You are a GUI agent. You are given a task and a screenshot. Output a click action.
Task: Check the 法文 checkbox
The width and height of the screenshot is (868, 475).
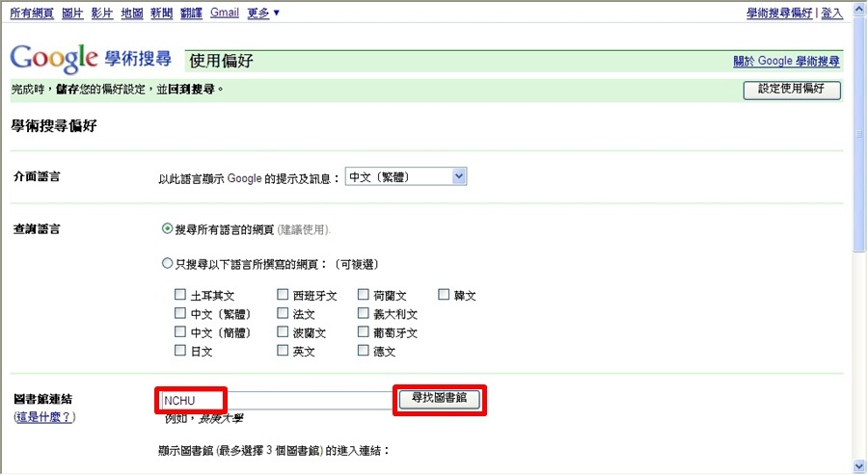283,313
